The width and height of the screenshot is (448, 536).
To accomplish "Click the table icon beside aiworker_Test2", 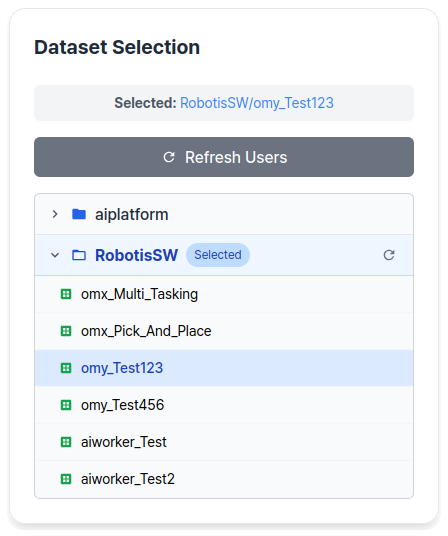I will 66,479.
